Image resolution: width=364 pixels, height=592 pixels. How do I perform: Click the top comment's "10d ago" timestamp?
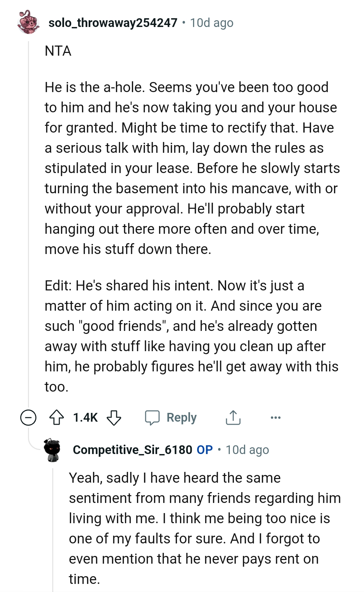[212, 23]
